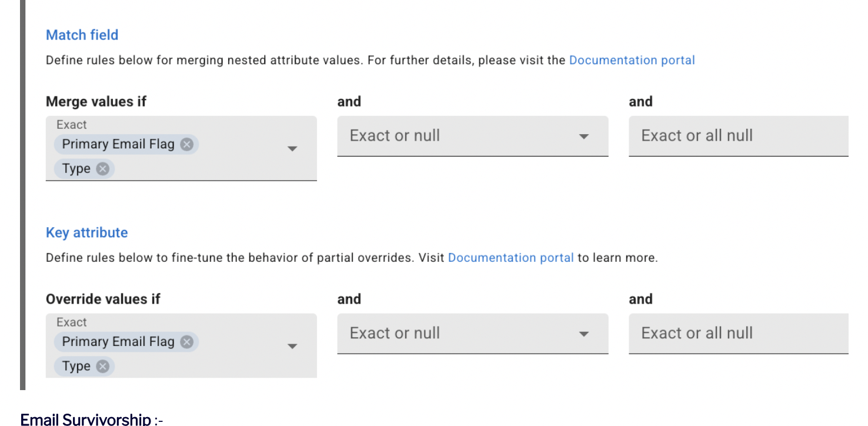Click the Email Survivorship heading text

click(x=85, y=419)
